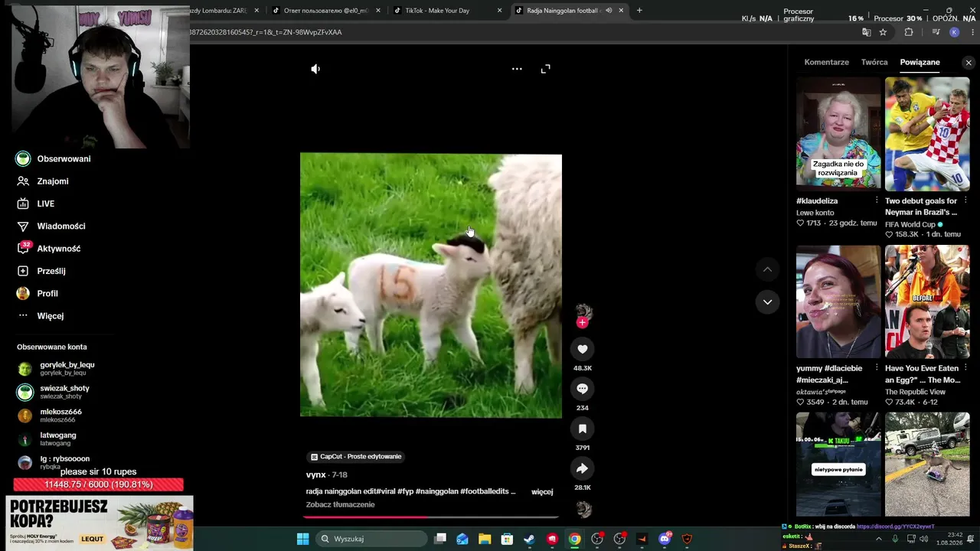Screen dimensions: 980x551
Task: Expand the caption with 'więcej'
Action: [542, 491]
